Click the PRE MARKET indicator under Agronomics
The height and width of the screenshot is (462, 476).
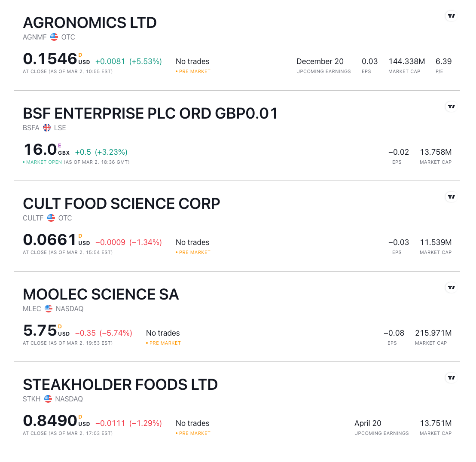click(x=192, y=72)
